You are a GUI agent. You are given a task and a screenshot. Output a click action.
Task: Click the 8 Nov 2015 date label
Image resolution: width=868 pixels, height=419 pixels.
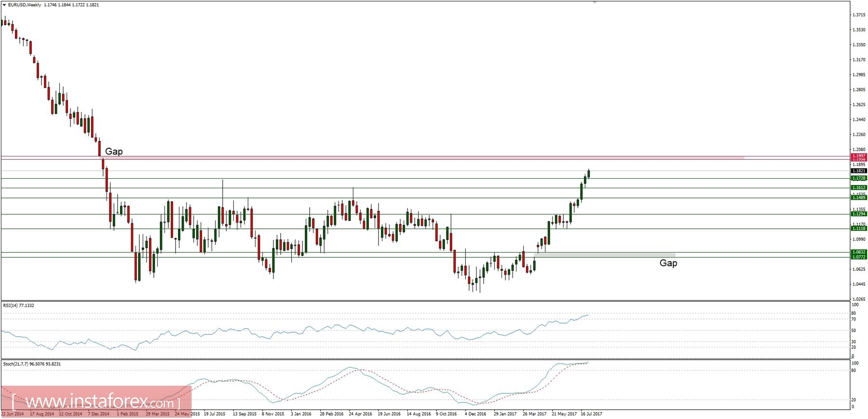[x=273, y=414]
